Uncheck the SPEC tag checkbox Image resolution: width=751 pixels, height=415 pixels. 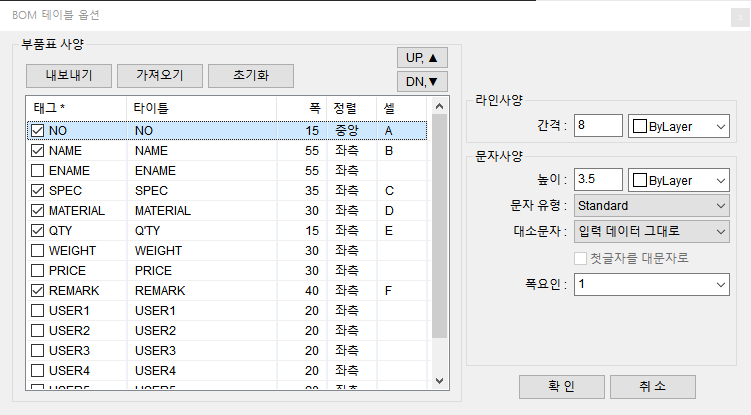coord(37,191)
